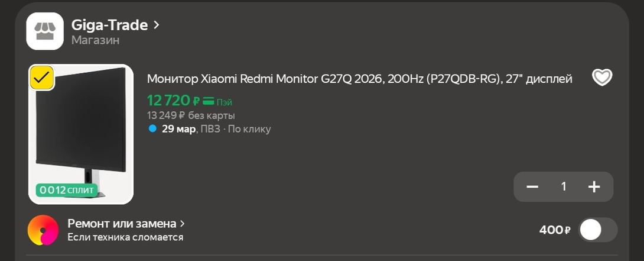644x261 pixels.
Task: Enable the Ремонт или замена 400₽ toggle
Action: pos(597,230)
